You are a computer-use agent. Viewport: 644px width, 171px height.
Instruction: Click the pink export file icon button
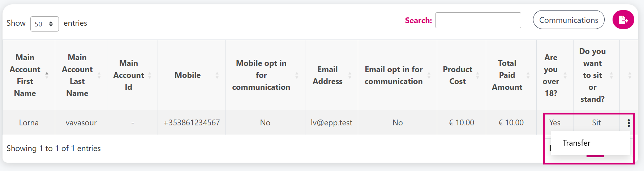click(623, 20)
